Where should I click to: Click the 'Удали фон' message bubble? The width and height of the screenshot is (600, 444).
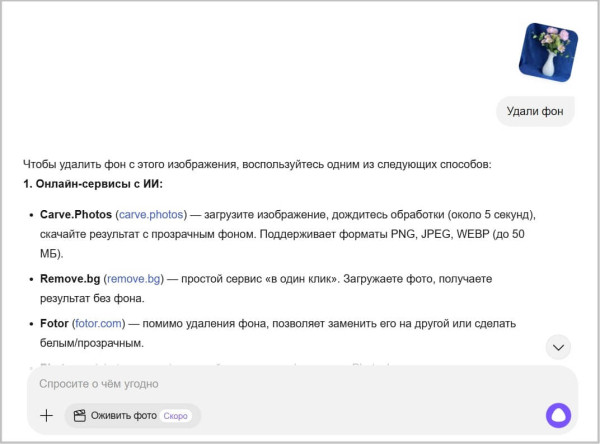[535, 111]
